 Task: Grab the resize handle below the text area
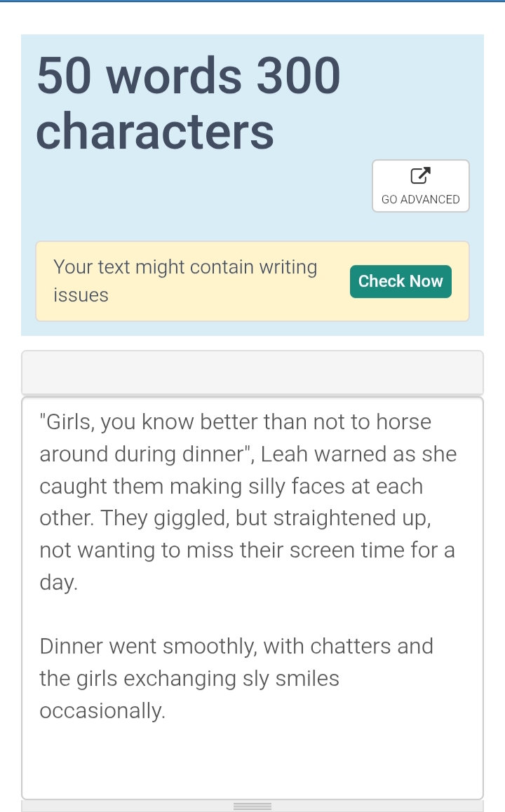coord(252,806)
